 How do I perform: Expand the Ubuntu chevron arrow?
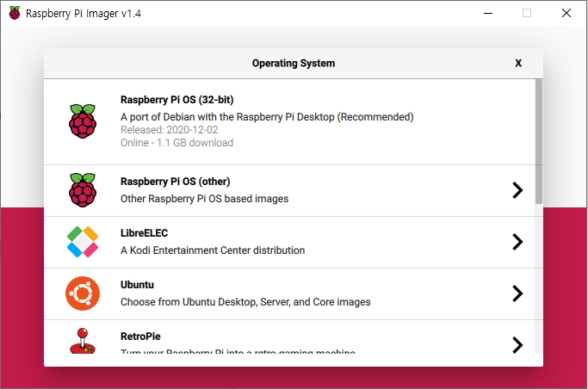click(517, 293)
